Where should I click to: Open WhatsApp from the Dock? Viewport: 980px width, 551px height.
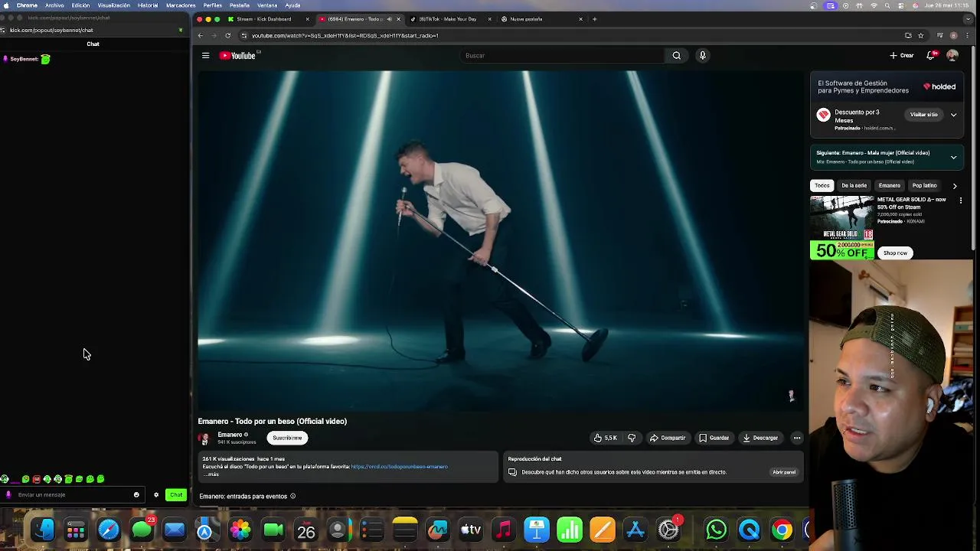[717, 530]
